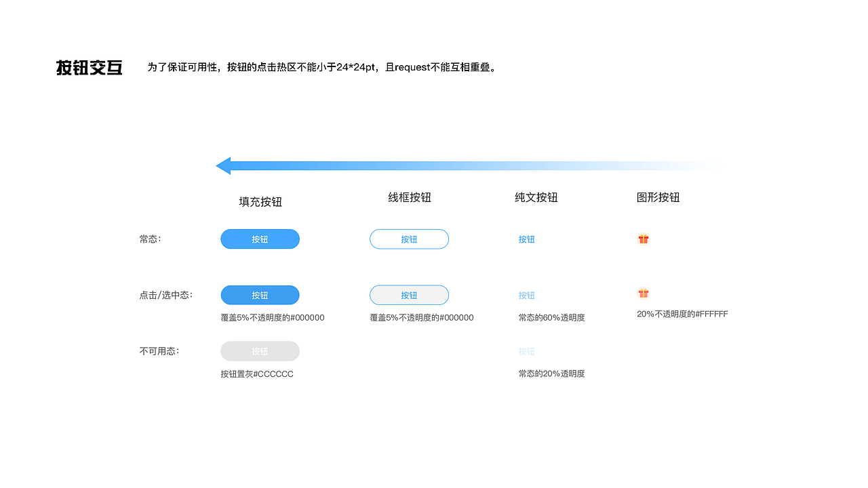Image resolution: width=868 pixels, height=488 pixels.
Task: Click the filled blue 按钮 in 常态 row
Action: pos(260,239)
